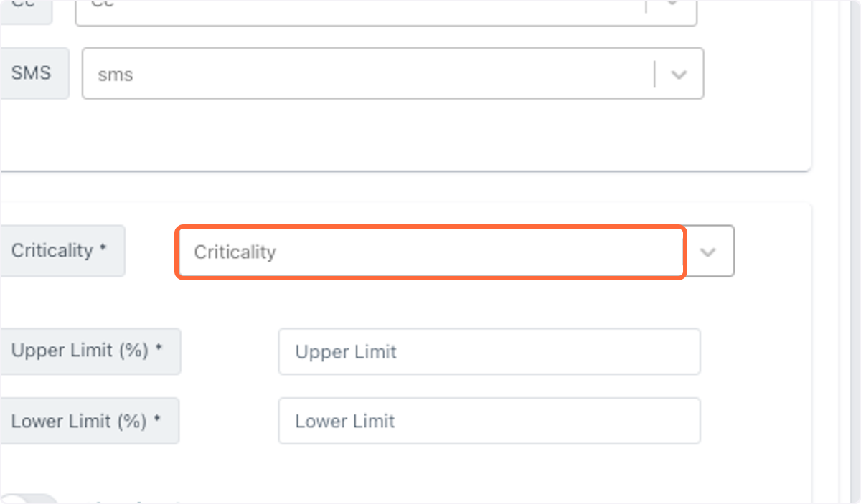Click the SMS field label
This screenshot has height=504, width=861.
(x=32, y=72)
